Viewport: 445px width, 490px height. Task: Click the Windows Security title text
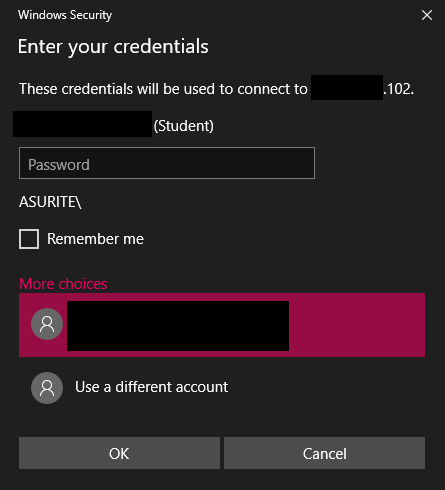[x=65, y=15]
